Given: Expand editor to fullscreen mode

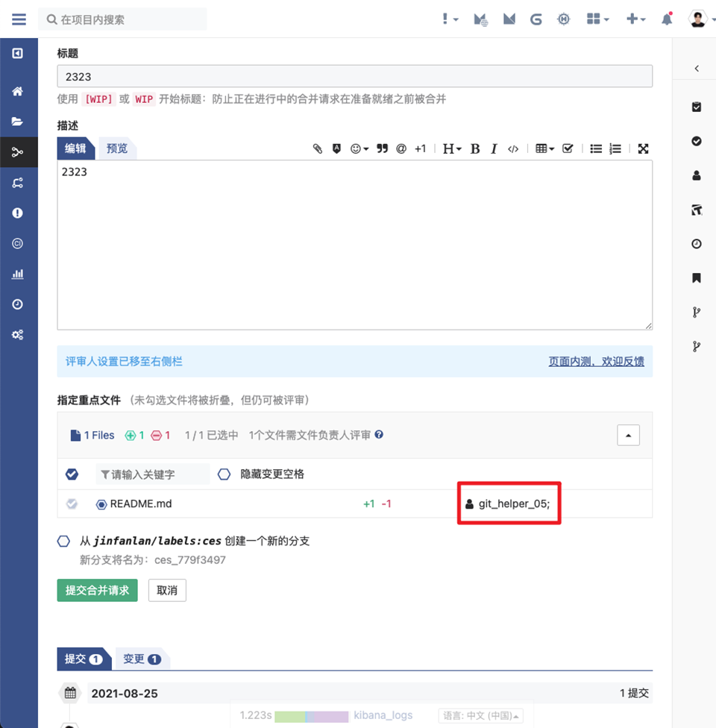Looking at the screenshot, I should 643,148.
